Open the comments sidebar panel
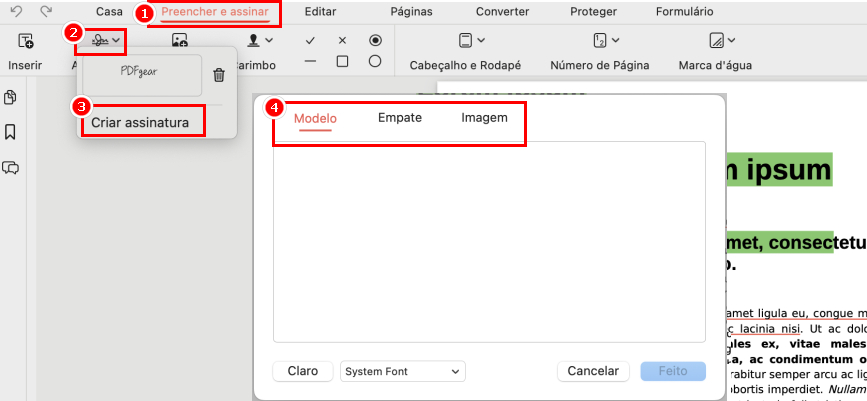The width and height of the screenshot is (867, 401). point(11,167)
